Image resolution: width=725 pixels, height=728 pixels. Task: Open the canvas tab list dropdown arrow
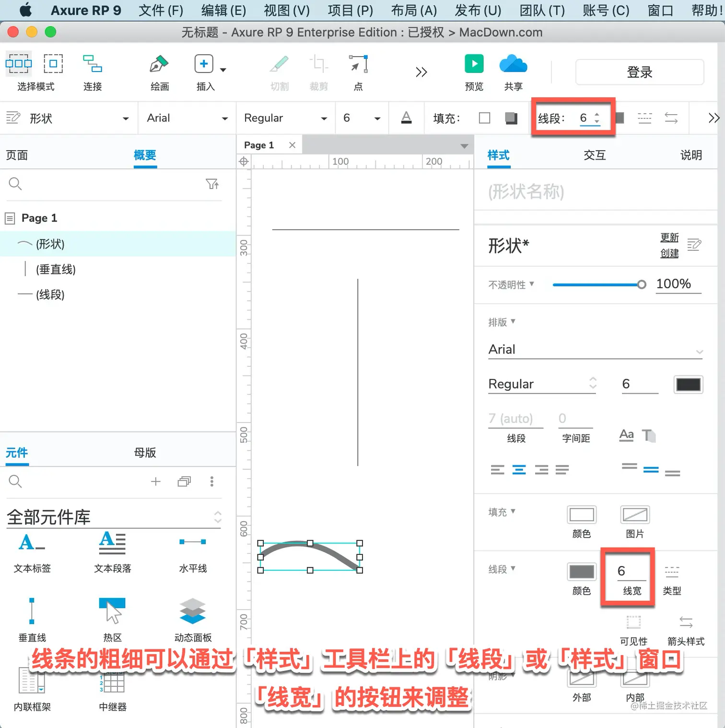(464, 146)
